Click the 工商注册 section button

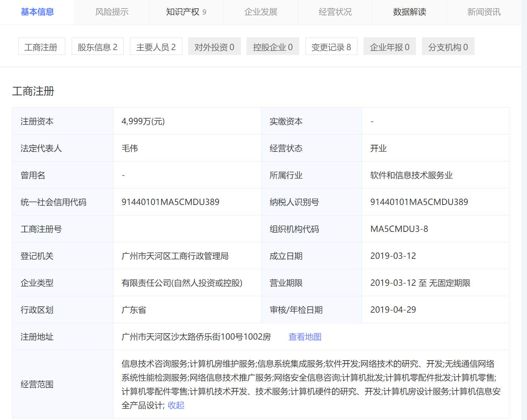(41, 47)
